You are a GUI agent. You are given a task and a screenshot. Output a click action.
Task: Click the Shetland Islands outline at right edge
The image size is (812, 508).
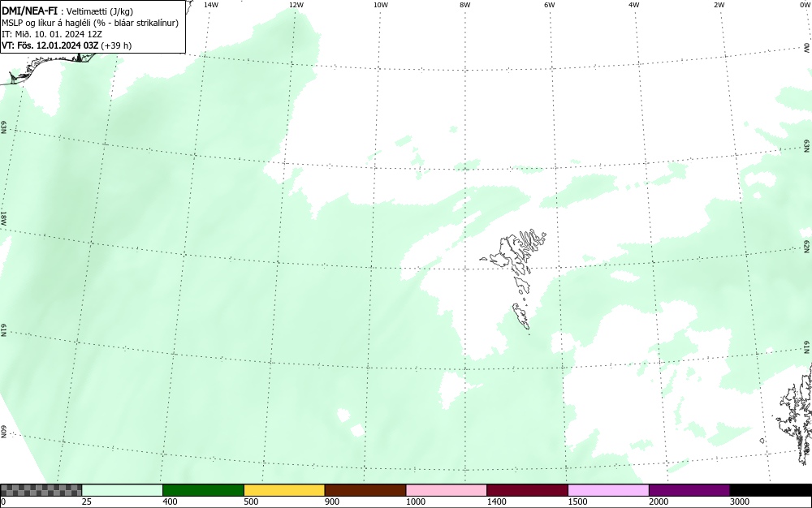795,414
